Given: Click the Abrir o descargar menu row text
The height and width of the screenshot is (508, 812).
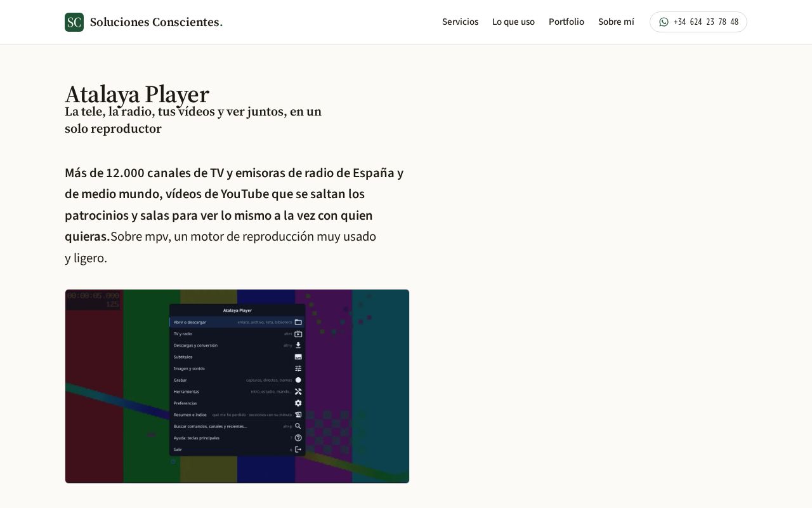Looking at the screenshot, I should pyautogui.click(x=190, y=323).
